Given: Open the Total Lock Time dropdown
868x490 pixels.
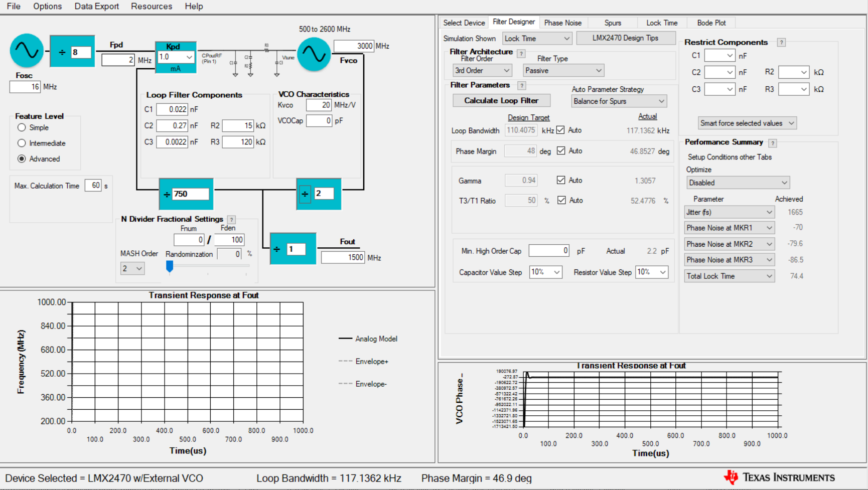Looking at the screenshot, I should pyautogui.click(x=730, y=276).
